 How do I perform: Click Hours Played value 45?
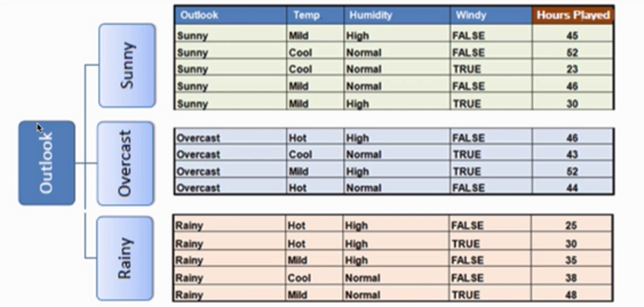[572, 36]
